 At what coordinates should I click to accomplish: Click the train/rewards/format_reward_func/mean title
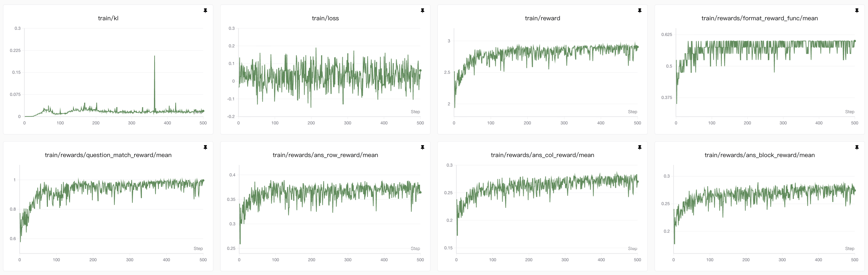point(759,18)
